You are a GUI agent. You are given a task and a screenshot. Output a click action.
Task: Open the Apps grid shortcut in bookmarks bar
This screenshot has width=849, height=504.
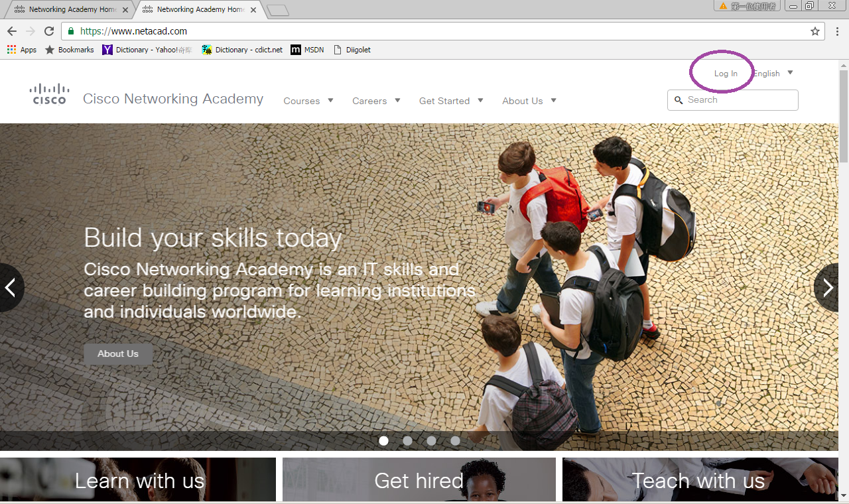[21, 50]
